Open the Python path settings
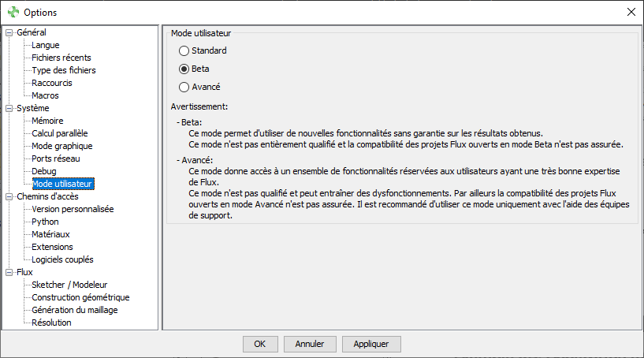The width and height of the screenshot is (644, 358). 45,222
